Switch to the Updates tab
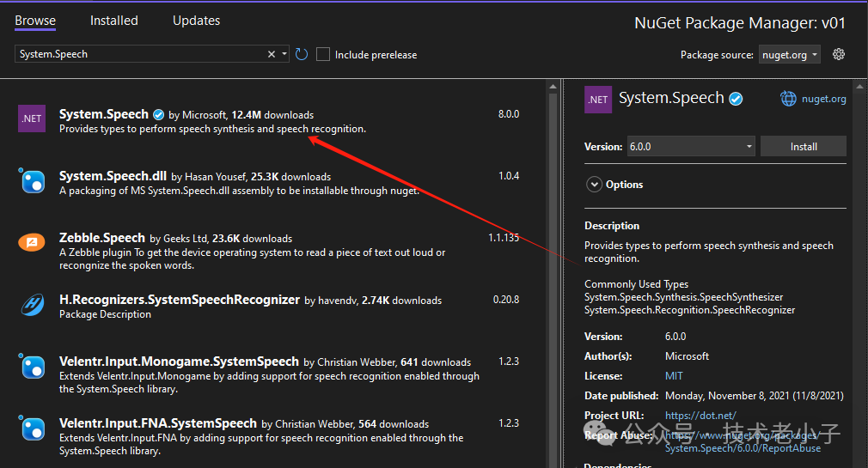Screen dimensions: 868x468 (196, 20)
